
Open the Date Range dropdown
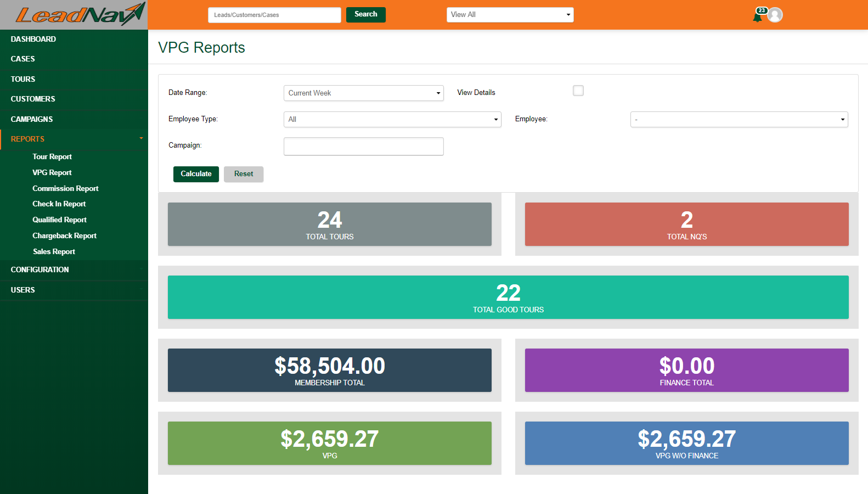pos(363,93)
